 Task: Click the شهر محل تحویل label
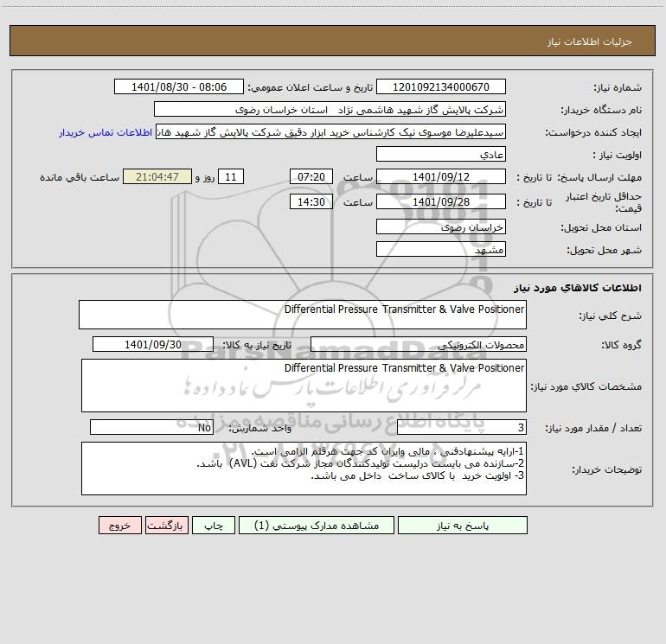[605, 250]
